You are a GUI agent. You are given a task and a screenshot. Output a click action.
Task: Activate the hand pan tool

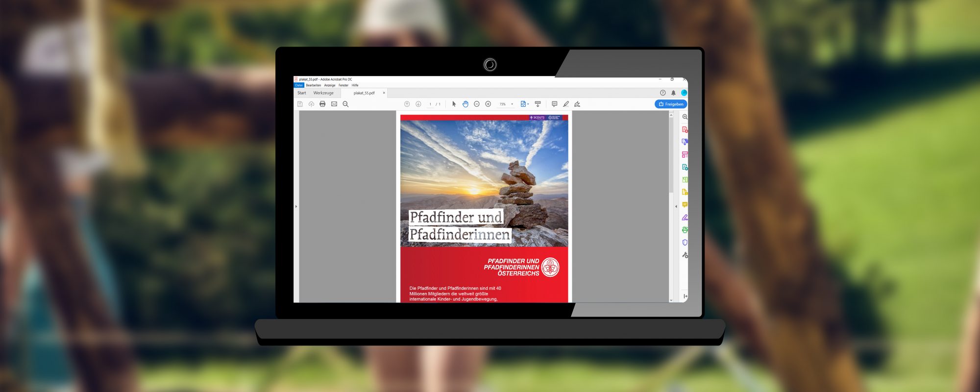pyautogui.click(x=465, y=104)
